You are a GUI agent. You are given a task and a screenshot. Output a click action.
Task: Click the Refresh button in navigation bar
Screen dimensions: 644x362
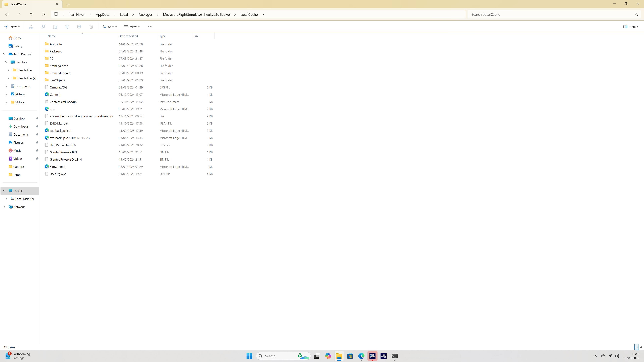[43, 14]
